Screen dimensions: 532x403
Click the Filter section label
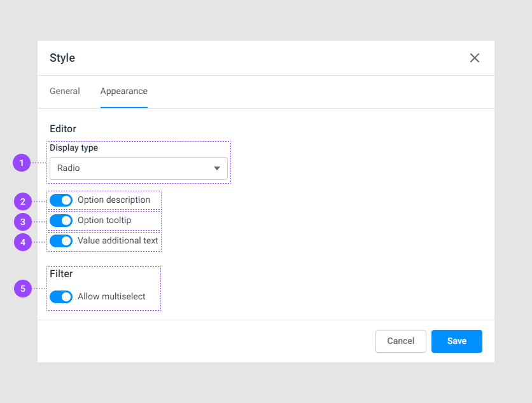61,274
